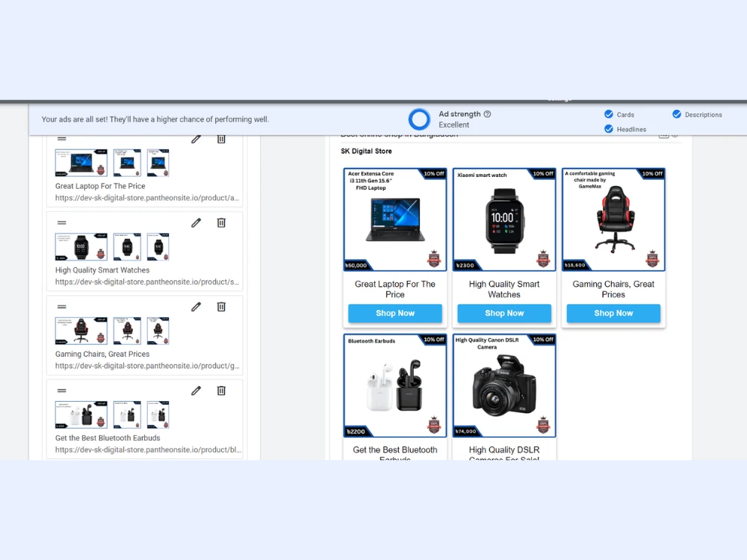The height and width of the screenshot is (560, 747).
Task: Click the Cards checkmark indicator
Action: pyautogui.click(x=608, y=113)
